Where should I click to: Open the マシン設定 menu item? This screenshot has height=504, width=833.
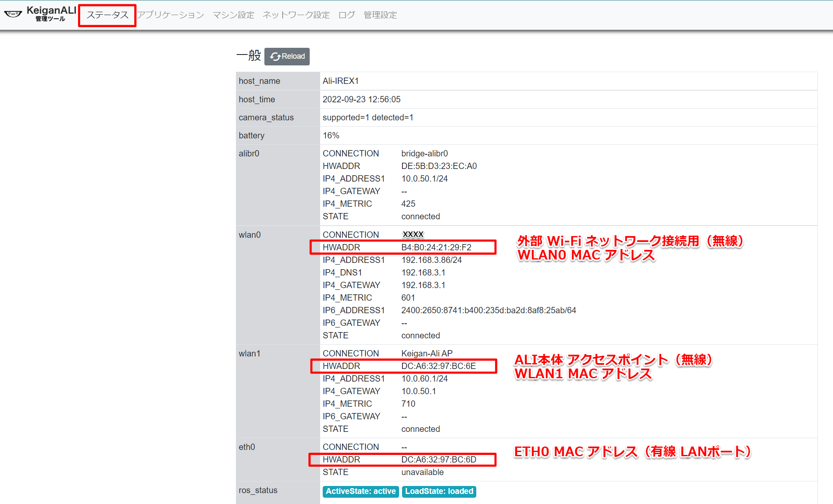(x=233, y=16)
